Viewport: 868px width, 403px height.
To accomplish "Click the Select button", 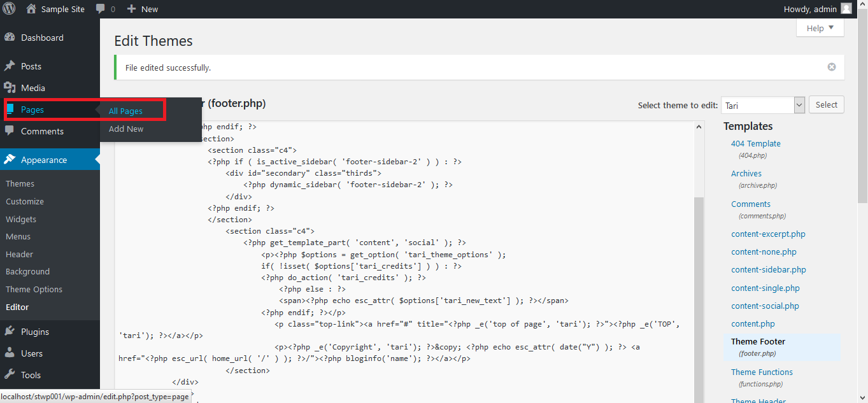I will click(x=827, y=105).
